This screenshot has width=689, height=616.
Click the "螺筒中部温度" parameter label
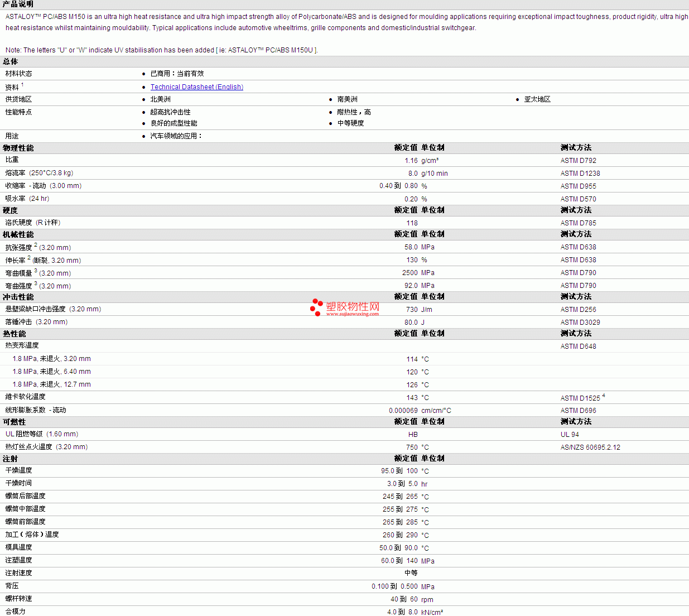coord(26,509)
